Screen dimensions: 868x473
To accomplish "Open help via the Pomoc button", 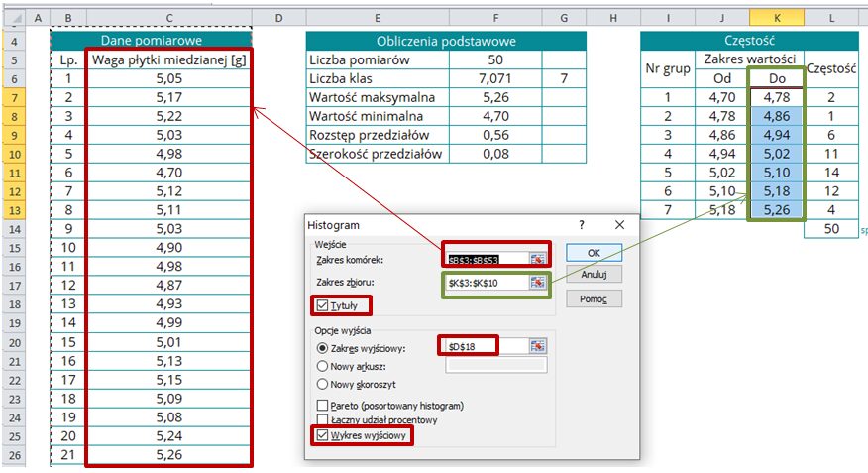I will (594, 298).
